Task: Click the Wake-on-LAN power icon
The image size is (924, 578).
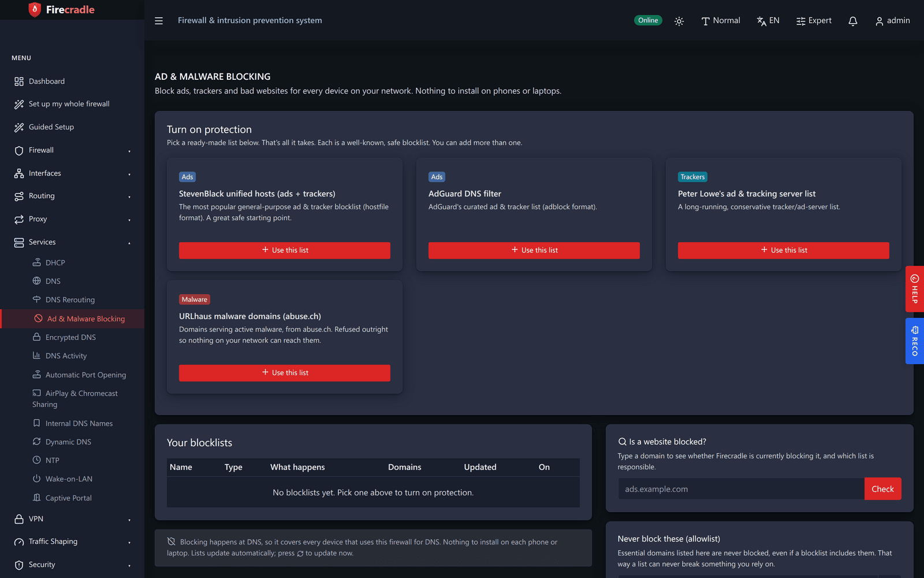Action: [36, 479]
